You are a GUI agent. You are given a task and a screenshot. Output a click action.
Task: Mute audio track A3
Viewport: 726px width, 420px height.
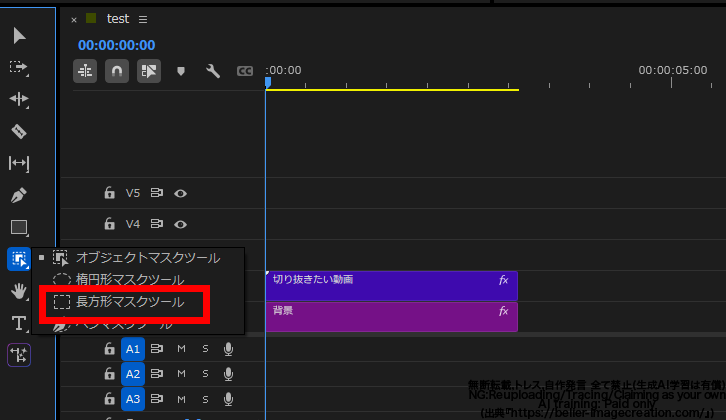click(182, 399)
